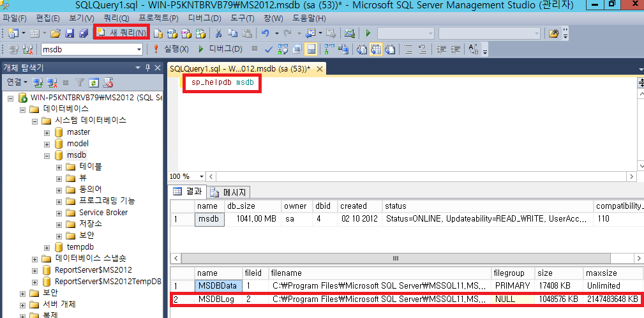Click the Find in Files binoculars icon
644x318 pixels.
pos(554,33)
